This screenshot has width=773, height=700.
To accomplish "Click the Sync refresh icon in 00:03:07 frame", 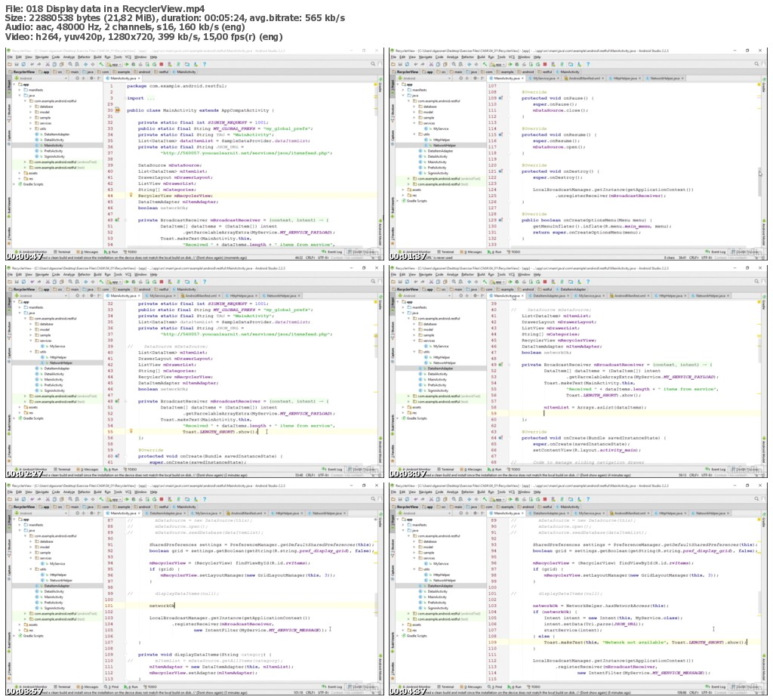I will 407,282.
